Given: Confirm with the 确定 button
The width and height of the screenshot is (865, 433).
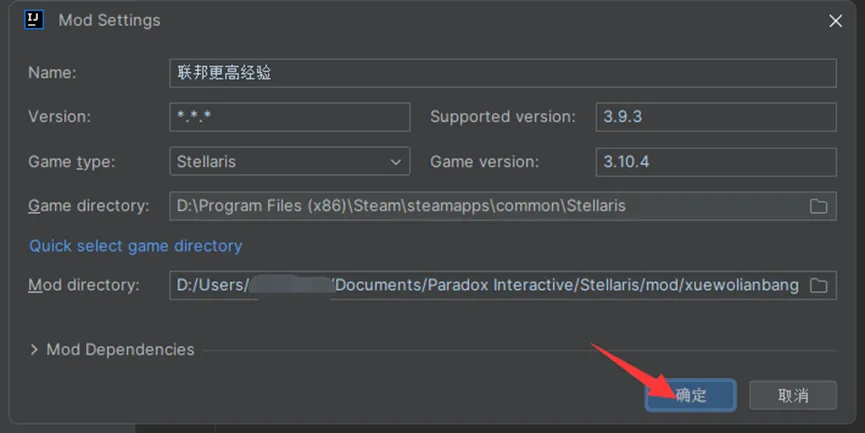Looking at the screenshot, I should click(691, 395).
